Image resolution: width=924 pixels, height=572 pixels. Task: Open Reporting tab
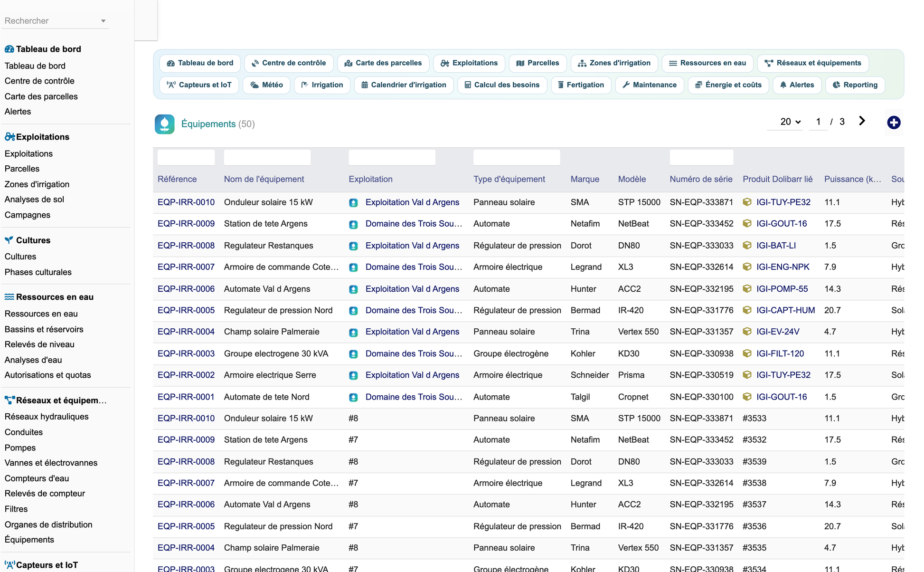855,85
